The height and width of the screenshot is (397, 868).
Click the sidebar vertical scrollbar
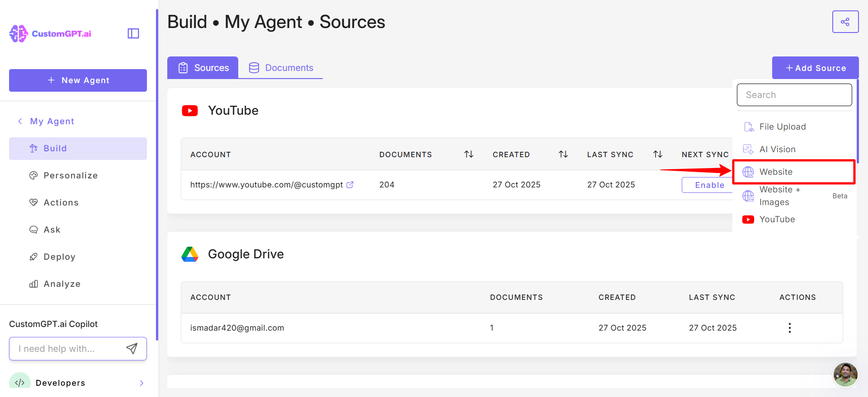click(157, 175)
